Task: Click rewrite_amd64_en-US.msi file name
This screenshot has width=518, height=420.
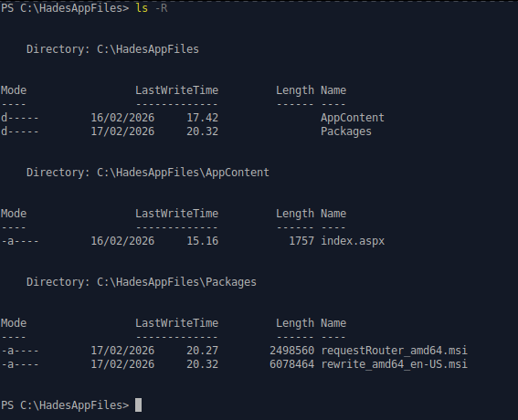Action: (x=394, y=364)
